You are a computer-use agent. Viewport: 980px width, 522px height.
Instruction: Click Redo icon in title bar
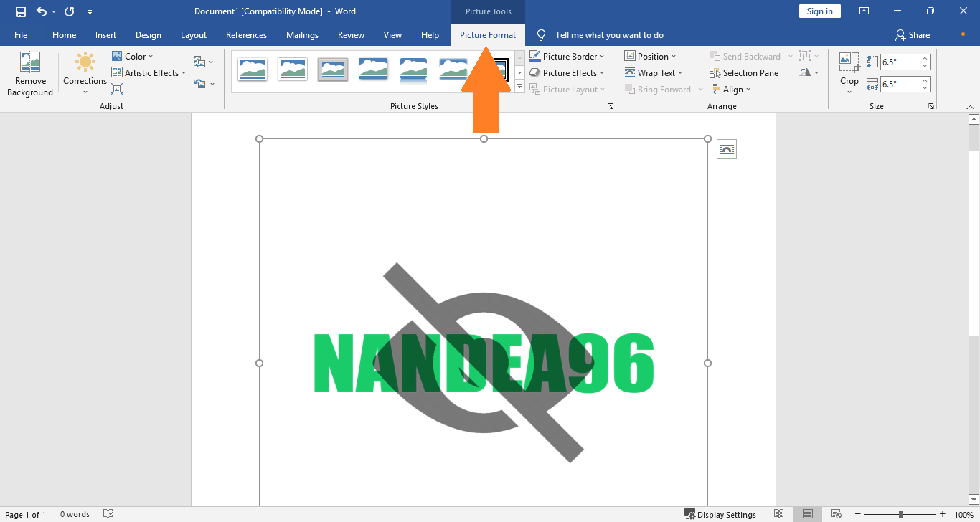pos(69,11)
